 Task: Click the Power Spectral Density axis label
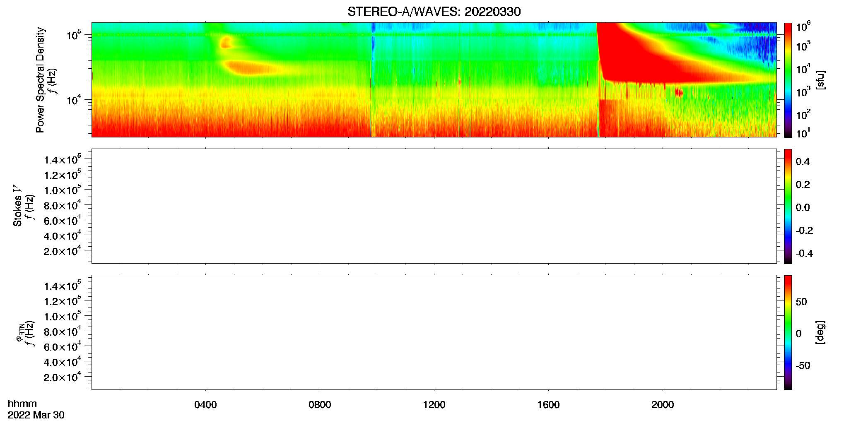[x=40, y=80]
